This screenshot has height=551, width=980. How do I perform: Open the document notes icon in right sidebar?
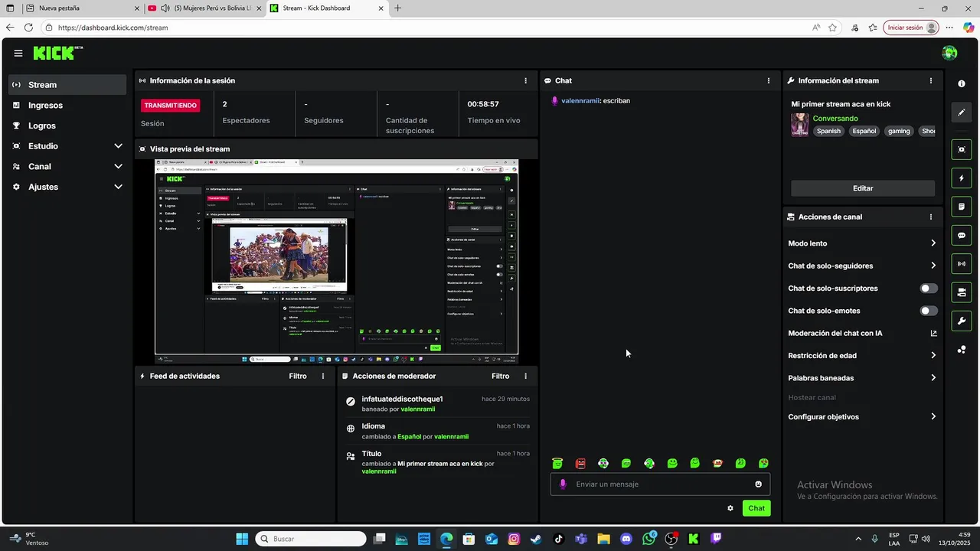962,207
